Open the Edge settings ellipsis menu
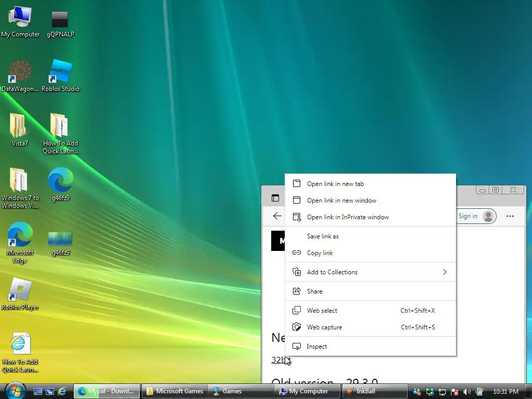The image size is (532, 399). click(x=510, y=216)
